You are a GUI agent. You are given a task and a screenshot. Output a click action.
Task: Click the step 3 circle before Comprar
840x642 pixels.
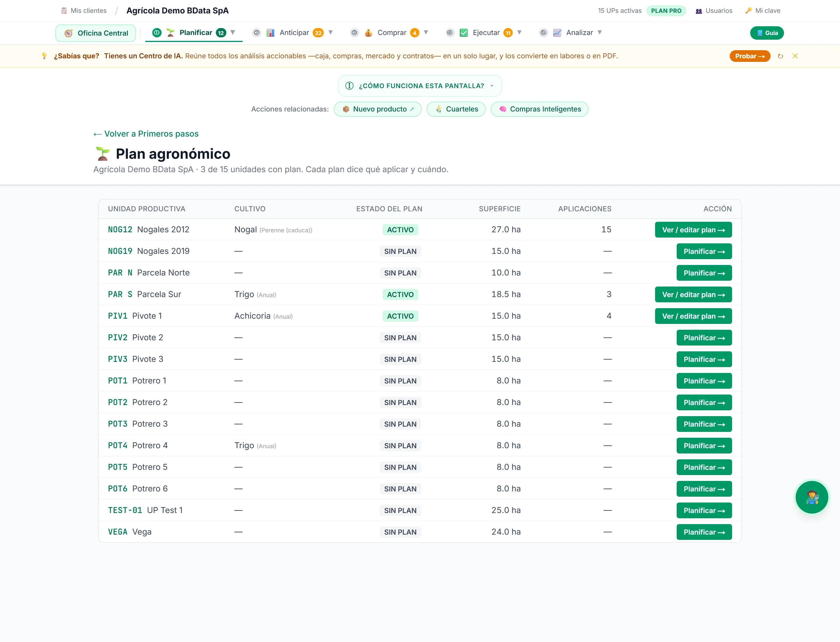coord(354,33)
